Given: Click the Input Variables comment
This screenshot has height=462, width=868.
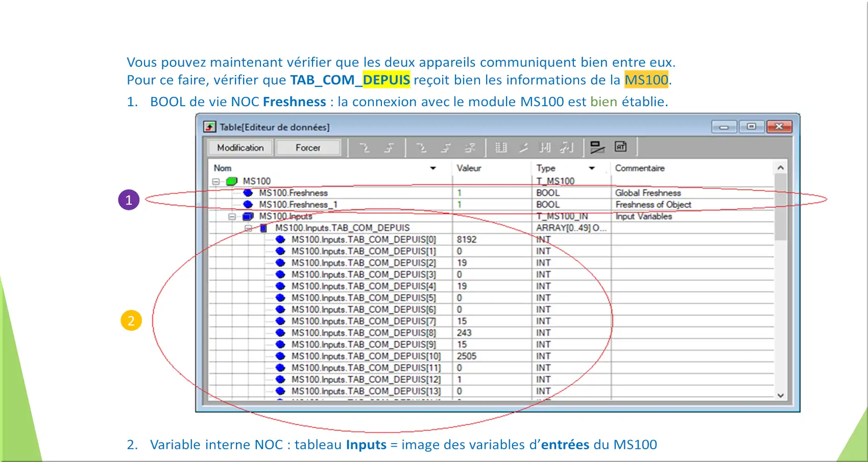Looking at the screenshot, I should coord(643,216).
